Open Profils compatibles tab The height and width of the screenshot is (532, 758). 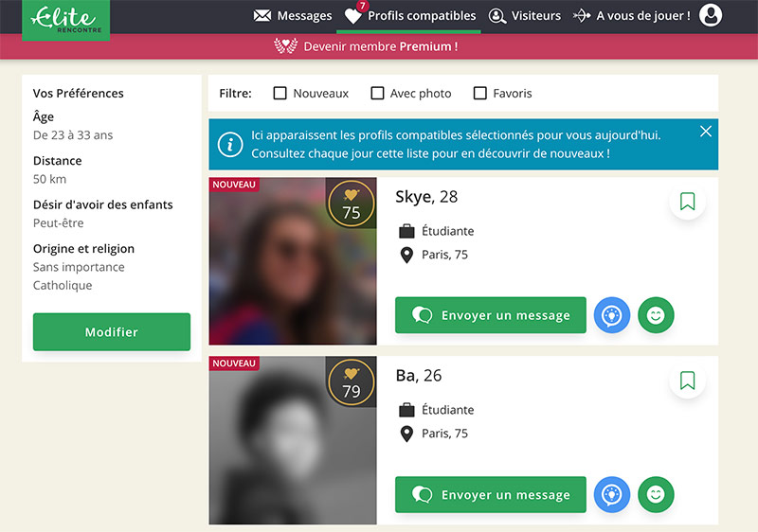[409, 16]
